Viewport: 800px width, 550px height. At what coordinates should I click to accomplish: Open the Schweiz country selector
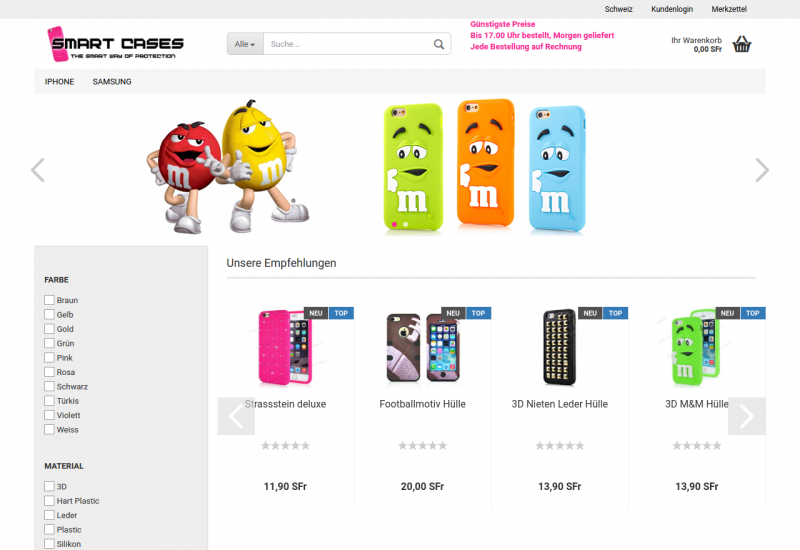pyautogui.click(x=618, y=9)
